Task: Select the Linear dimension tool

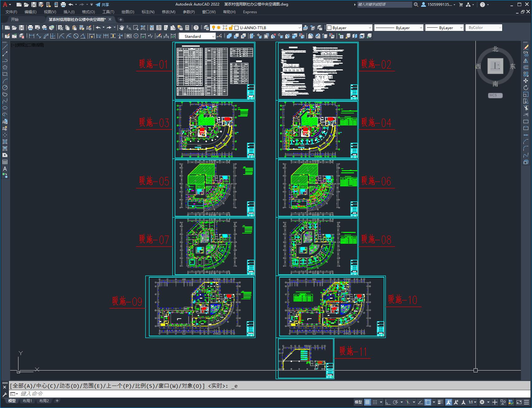Action: point(31,36)
